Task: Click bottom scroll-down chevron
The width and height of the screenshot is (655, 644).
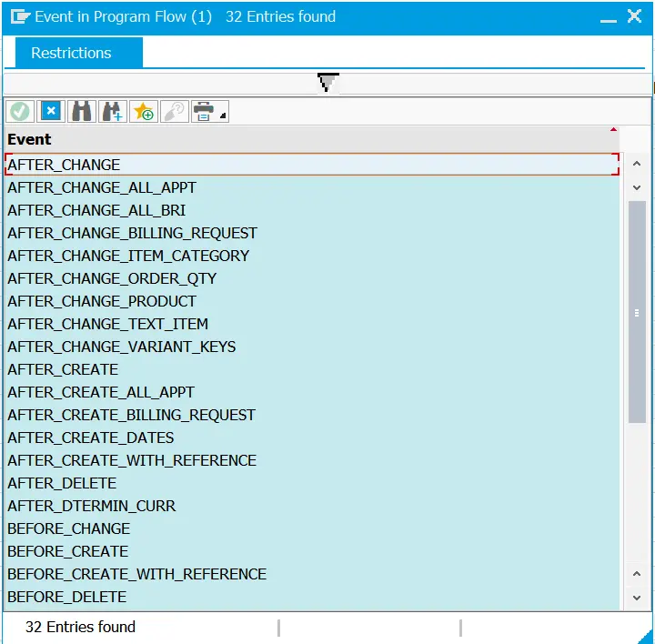Action: (x=637, y=598)
